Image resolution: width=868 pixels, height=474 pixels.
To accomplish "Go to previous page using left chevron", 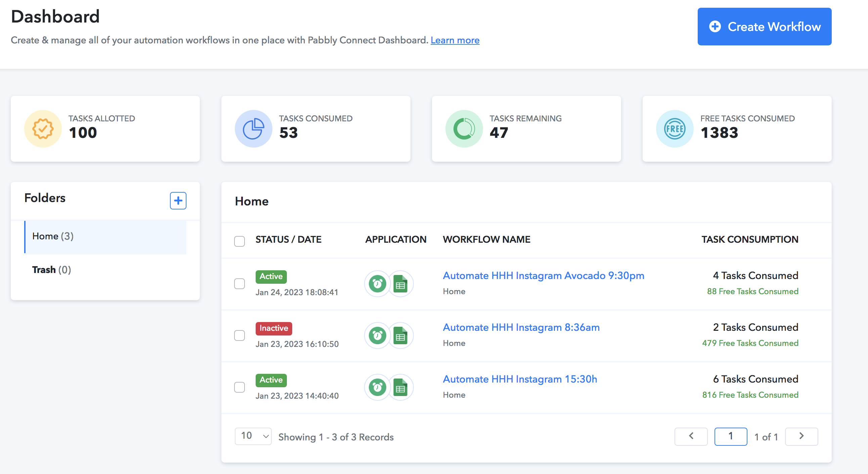I will click(691, 437).
